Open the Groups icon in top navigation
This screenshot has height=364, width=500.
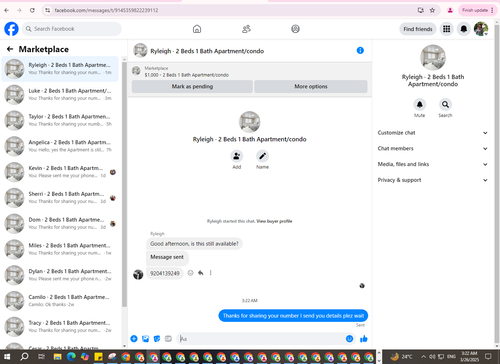(x=295, y=29)
